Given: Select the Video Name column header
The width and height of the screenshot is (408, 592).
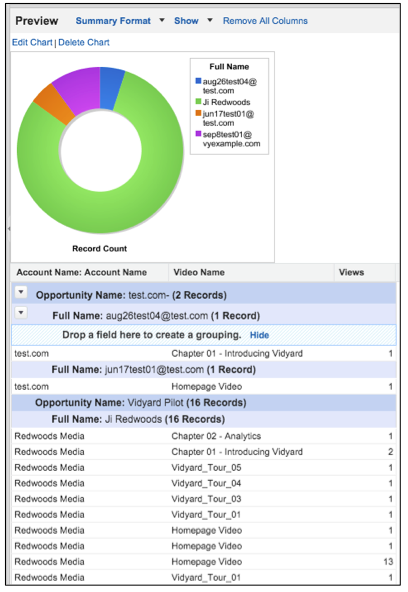Looking at the screenshot, I should [251, 272].
